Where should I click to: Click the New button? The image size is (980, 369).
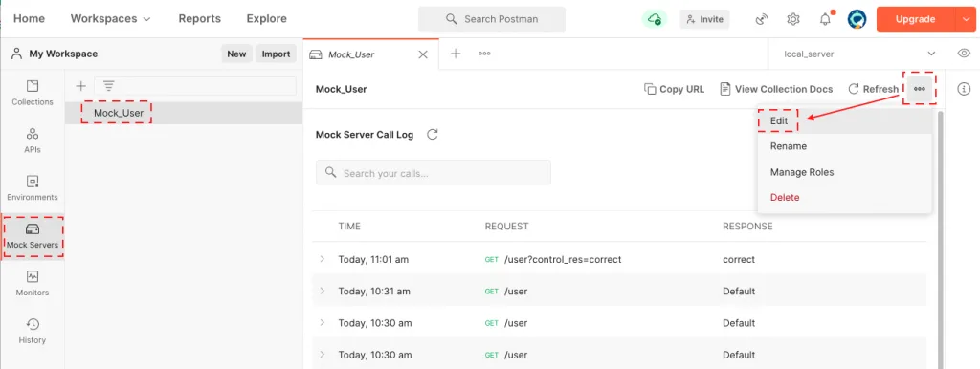[236, 54]
